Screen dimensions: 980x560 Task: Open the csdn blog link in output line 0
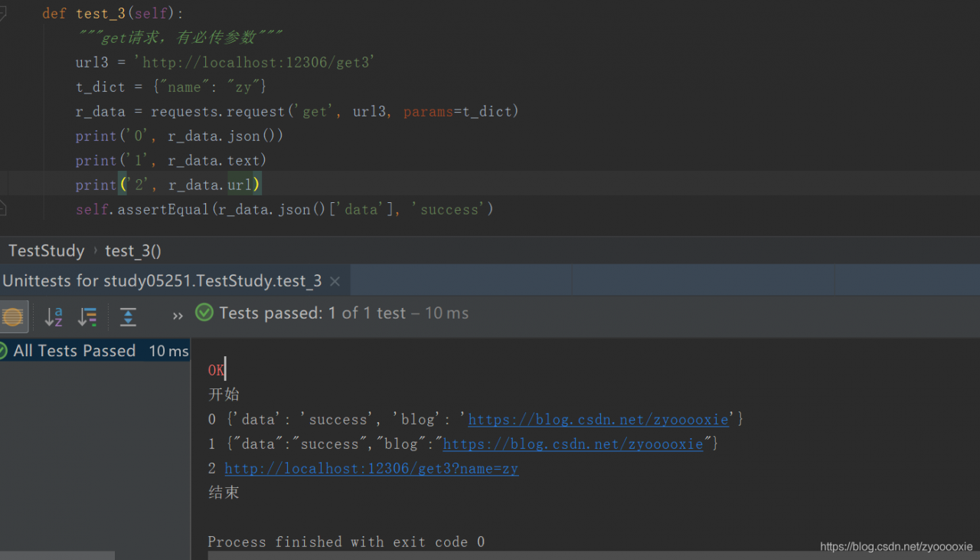[x=598, y=420]
